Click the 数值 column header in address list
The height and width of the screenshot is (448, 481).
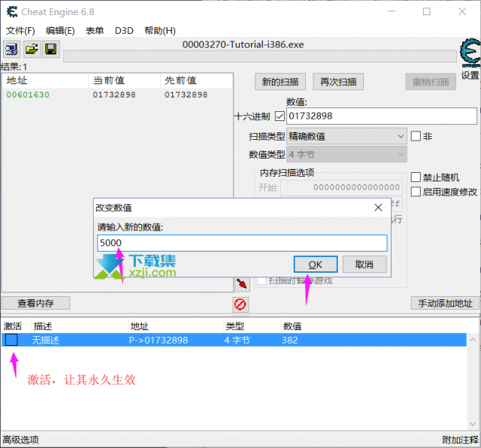(x=292, y=326)
